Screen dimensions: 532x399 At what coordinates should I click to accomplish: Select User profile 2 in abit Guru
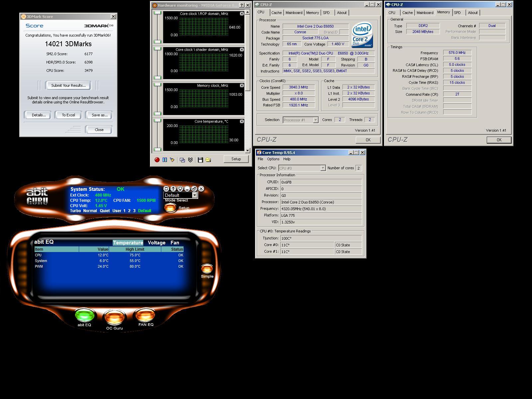click(x=129, y=211)
